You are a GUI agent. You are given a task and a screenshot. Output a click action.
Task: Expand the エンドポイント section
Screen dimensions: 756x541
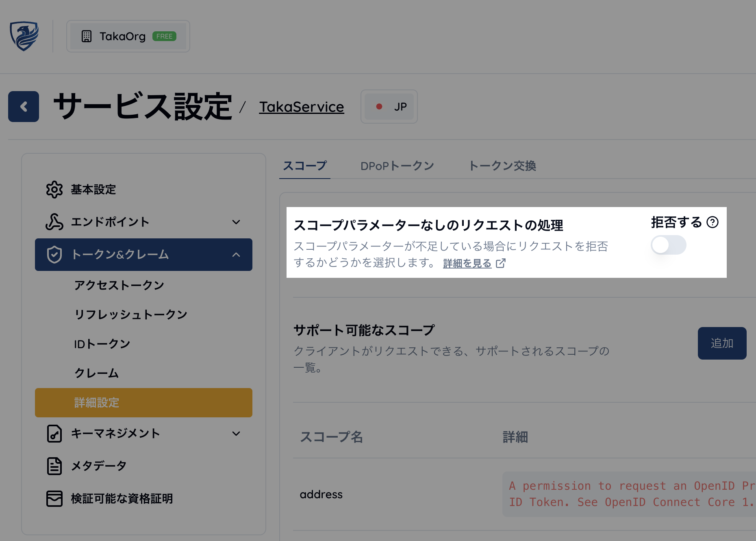pos(236,222)
